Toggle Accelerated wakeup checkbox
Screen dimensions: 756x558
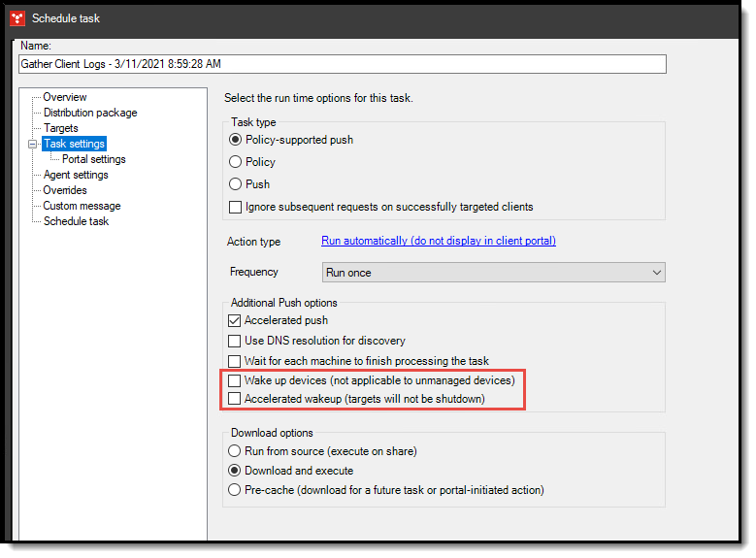(x=235, y=399)
